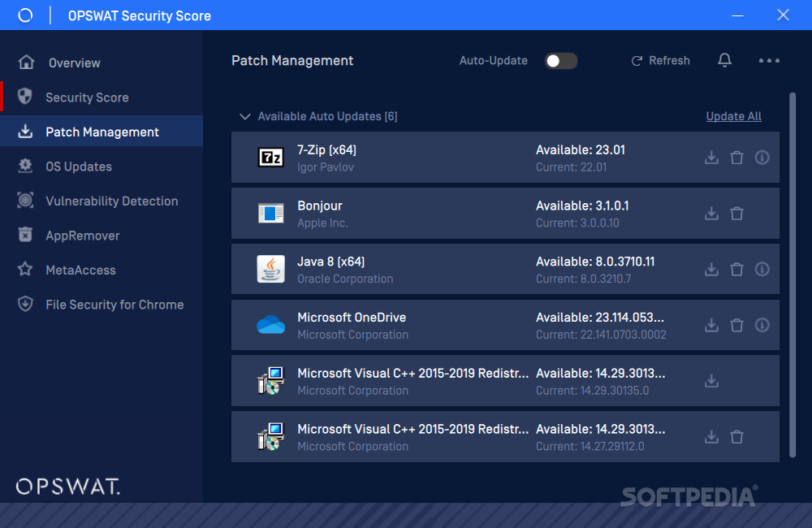Select Patch Management in sidebar
Viewport: 812px width, 528px height.
(101, 132)
